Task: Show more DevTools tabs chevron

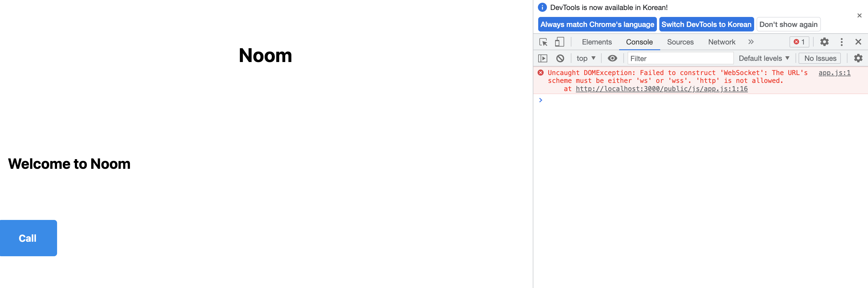Action: [x=751, y=42]
